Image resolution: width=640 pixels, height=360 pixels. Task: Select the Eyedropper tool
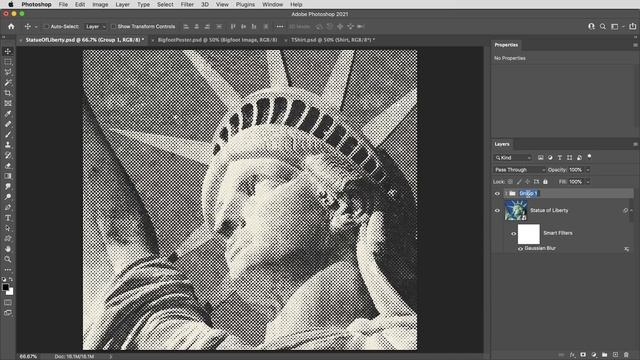pyautogui.click(x=8, y=114)
